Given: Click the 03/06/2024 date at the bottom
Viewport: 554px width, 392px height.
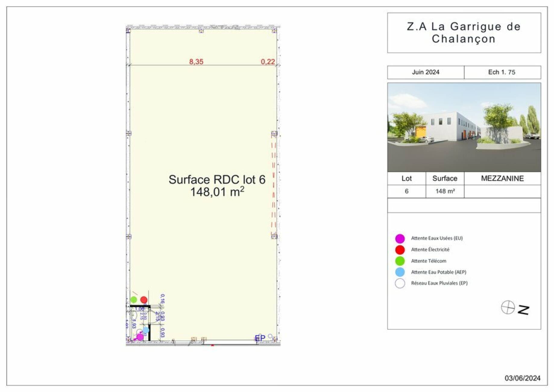Looking at the screenshot, I should (522, 378).
